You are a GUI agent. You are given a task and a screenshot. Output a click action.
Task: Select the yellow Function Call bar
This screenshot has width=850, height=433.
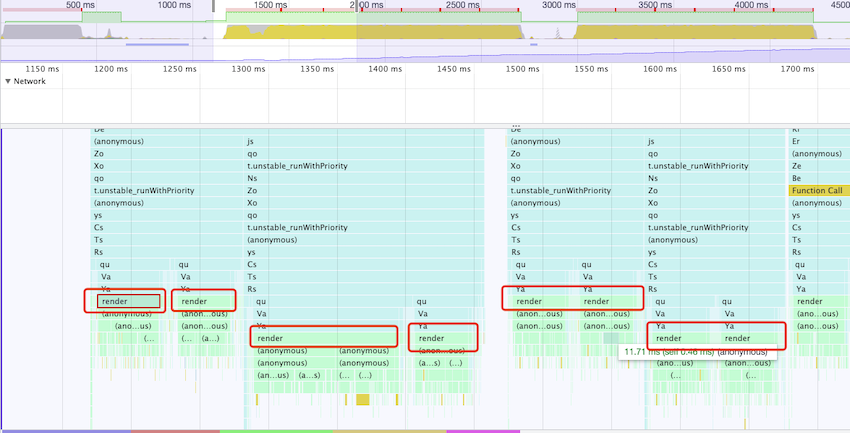click(819, 191)
